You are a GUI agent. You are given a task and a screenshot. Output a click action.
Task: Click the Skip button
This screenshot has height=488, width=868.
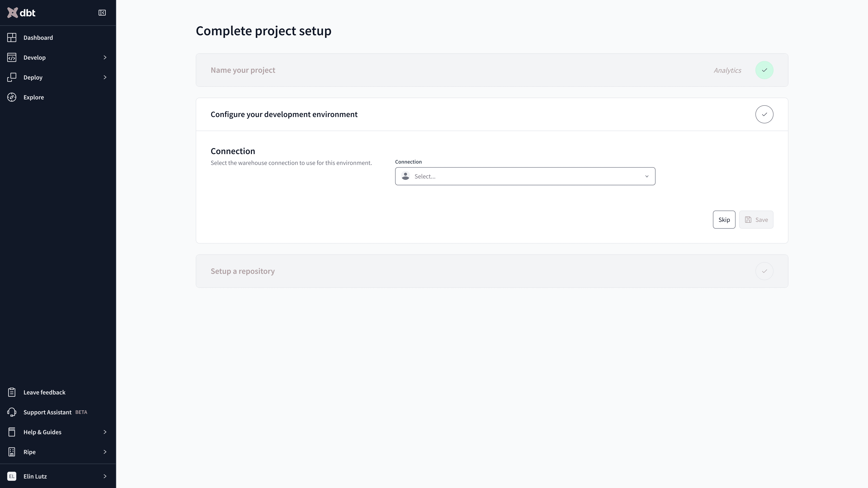point(724,220)
